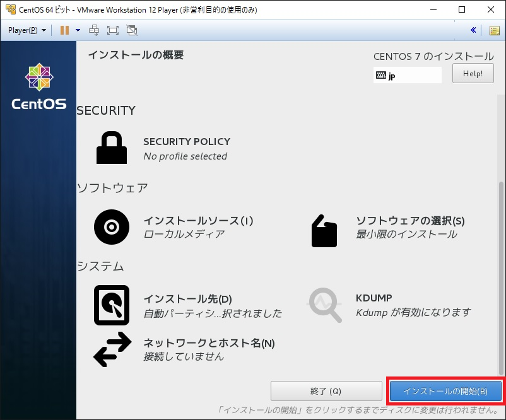Click the KDUMP magnifier icon
506x420 pixels.
tap(324, 305)
